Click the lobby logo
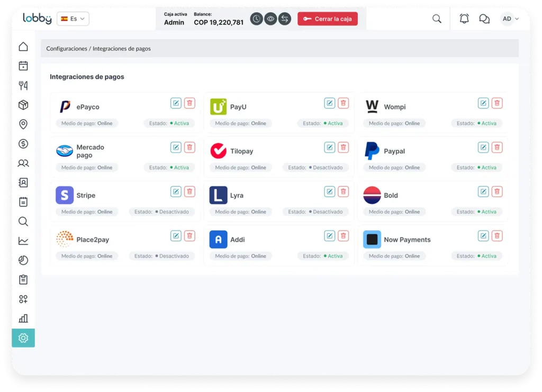542x392 pixels. pyautogui.click(x=38, y=18)
